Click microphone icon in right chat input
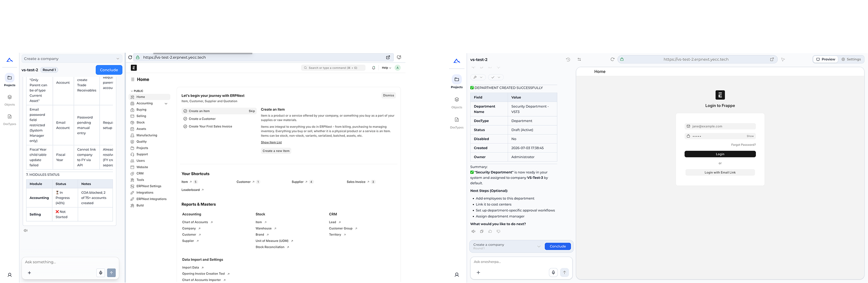Screen dimensions: 868x283 tap(553, 272)
